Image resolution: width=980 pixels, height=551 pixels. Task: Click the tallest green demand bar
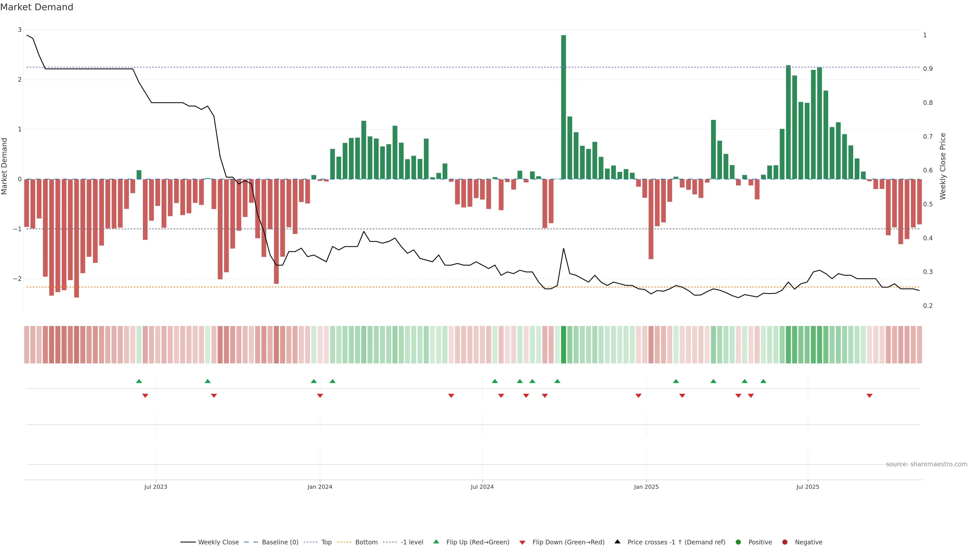click(x=563, y=106)
